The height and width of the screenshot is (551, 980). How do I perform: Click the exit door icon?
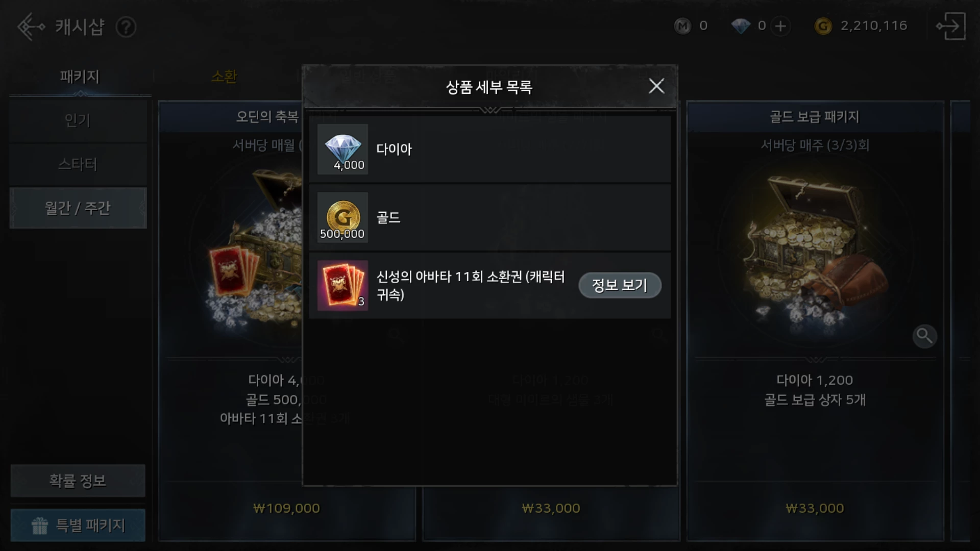coord(951,26)
